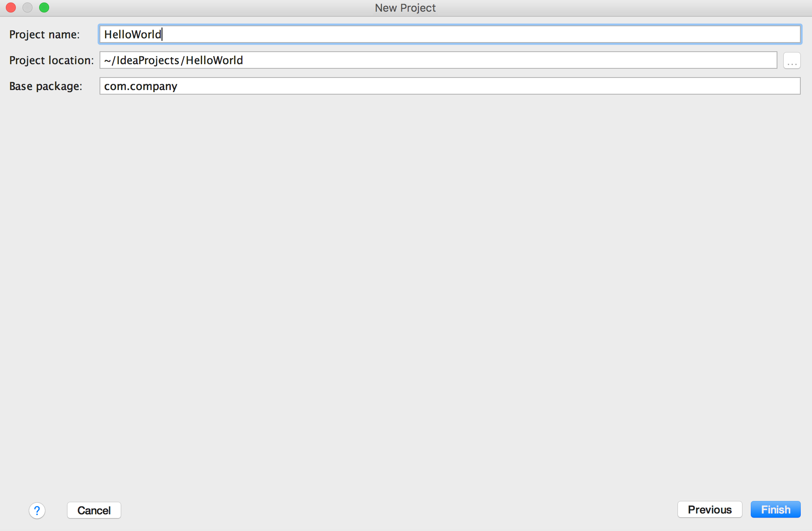Click the Project location label
Viewport: 812px width, 531px height.
click(x=51, y=60)
